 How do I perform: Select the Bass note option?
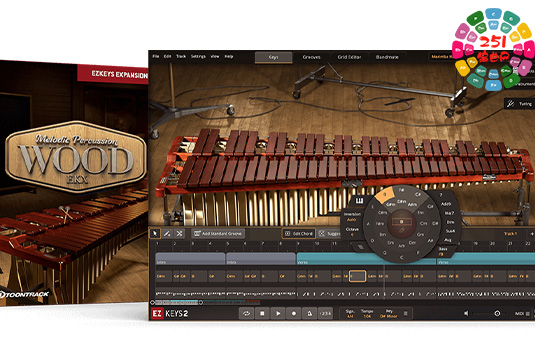443,251
